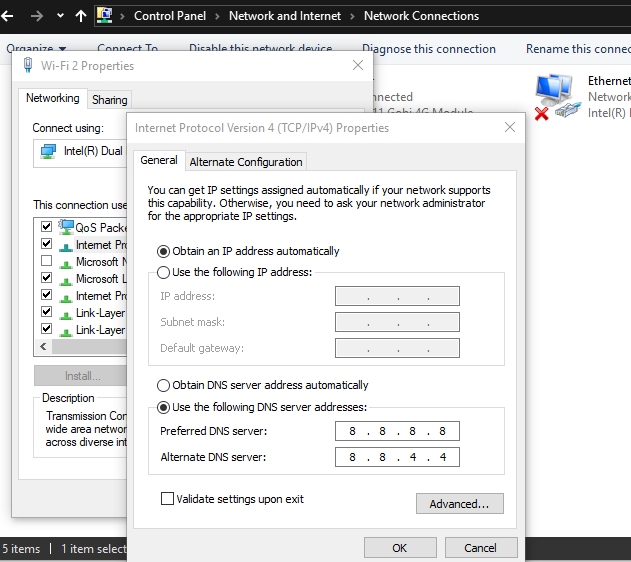Enable the unchecked Microsoft N item checkbox

coord(46,261)
